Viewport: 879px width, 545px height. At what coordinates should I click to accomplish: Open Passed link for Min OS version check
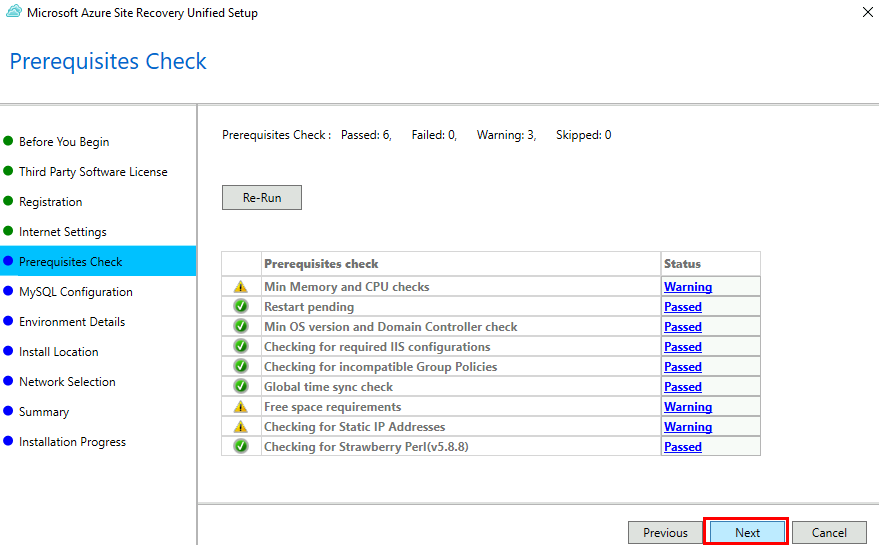click(683, 326)
